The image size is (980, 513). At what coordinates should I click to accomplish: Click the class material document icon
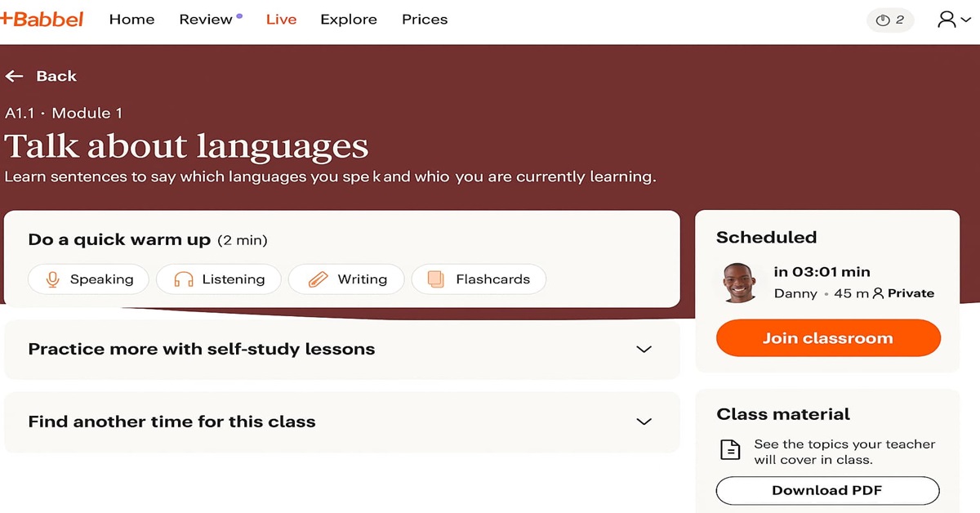(730, 450)
